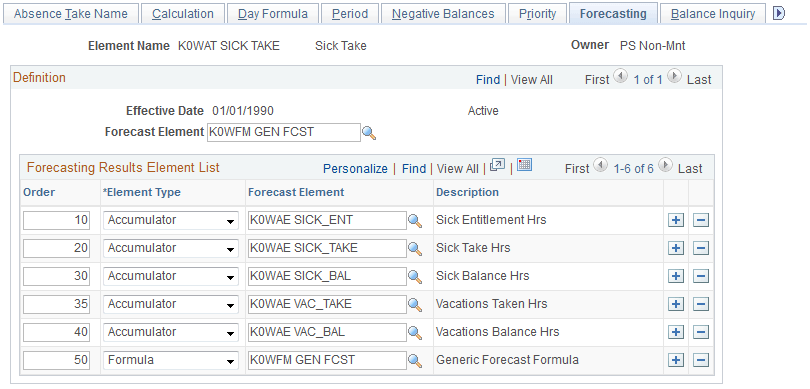Click K0WAE VAC_BAL element input field

(327, 332)
